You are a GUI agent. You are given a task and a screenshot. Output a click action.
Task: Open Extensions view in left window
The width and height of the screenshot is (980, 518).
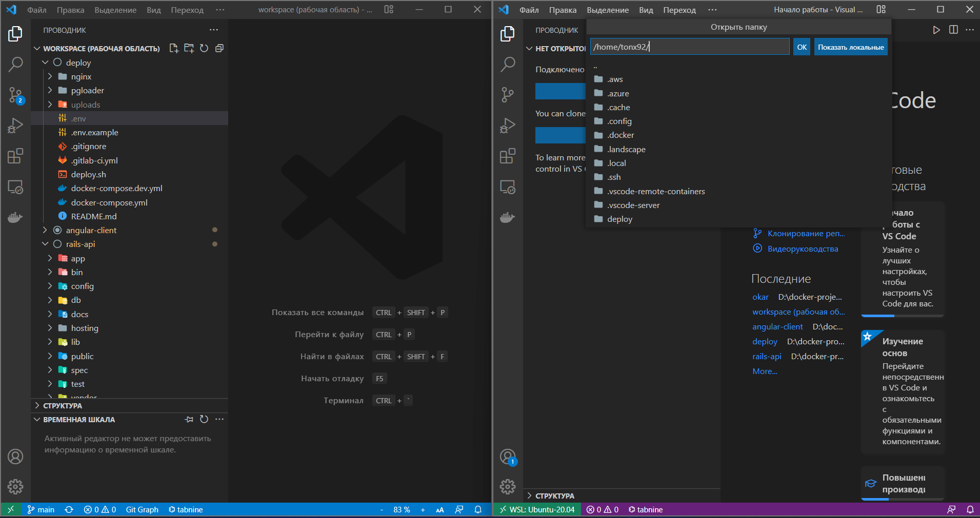[15, 156]
